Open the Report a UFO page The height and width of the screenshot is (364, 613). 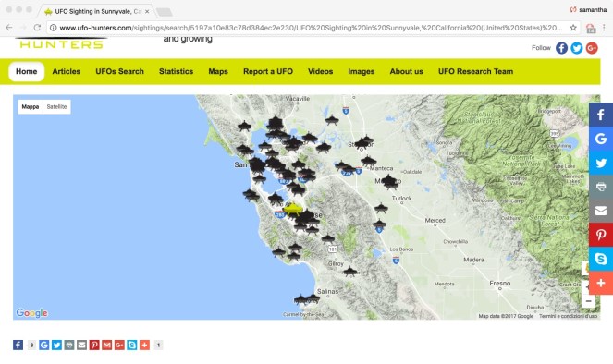pos(268,71)
